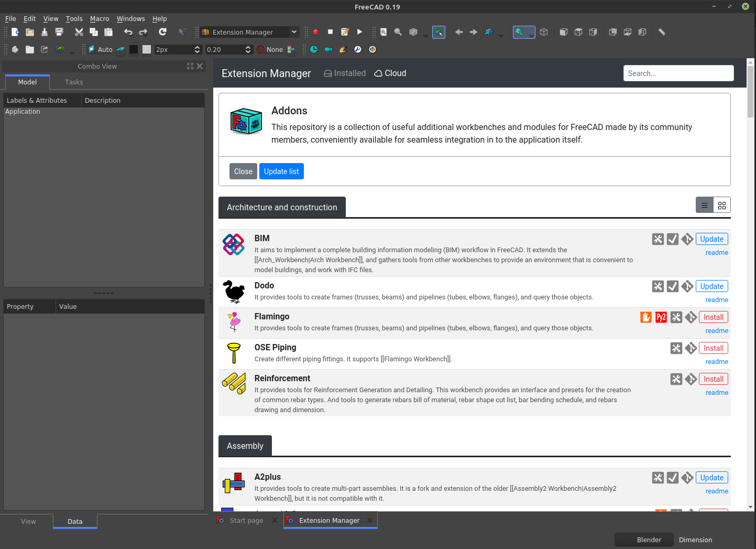This screenshot has width=756, height=549.
Task: Click the 'What's This?' help icon
Action: [x=183, y=32]
